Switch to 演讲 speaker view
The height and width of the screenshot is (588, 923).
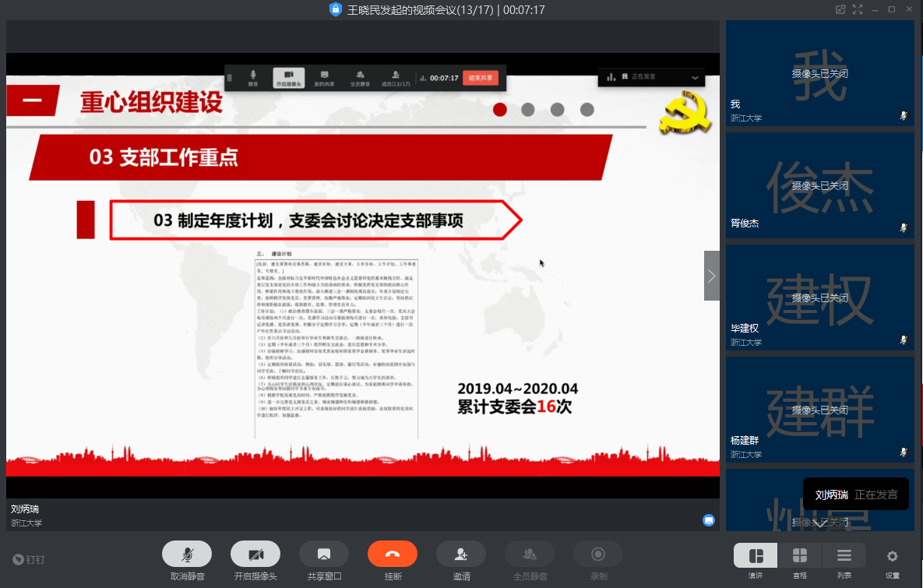click(x=756, y=556)
